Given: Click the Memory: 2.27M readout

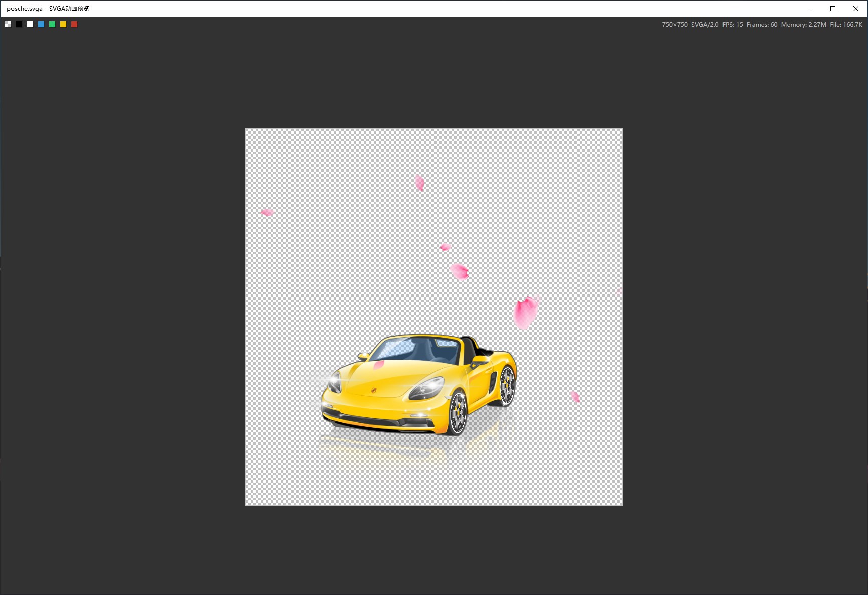Looking at the screenshot, I should (x=803, y=24).
